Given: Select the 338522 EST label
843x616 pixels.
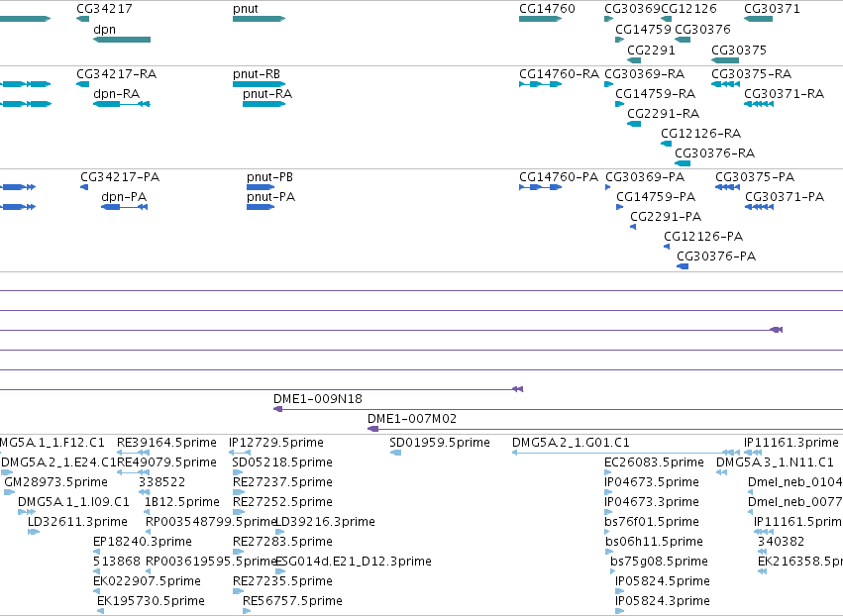Looking at the screenshot, I should [161, 482].
